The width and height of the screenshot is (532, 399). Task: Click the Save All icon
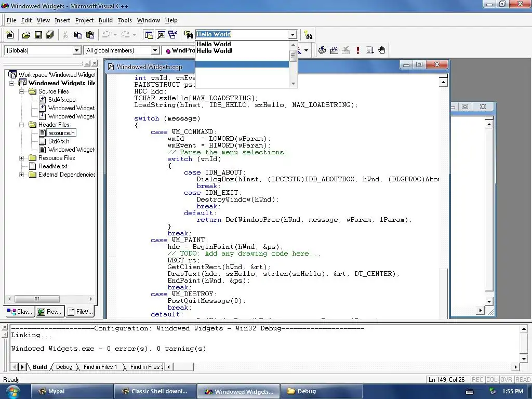49,35
